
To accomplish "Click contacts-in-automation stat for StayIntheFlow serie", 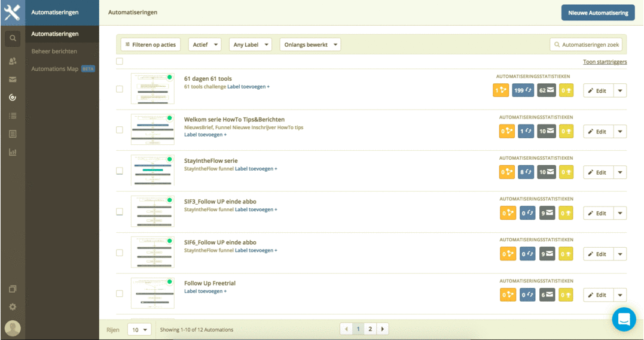I will (526, 172).
